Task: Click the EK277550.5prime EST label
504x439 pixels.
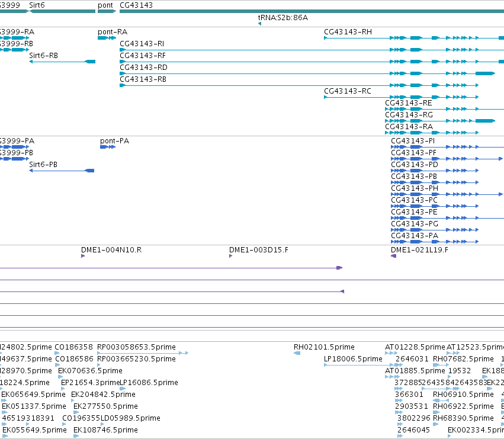Action: (105, 406)
